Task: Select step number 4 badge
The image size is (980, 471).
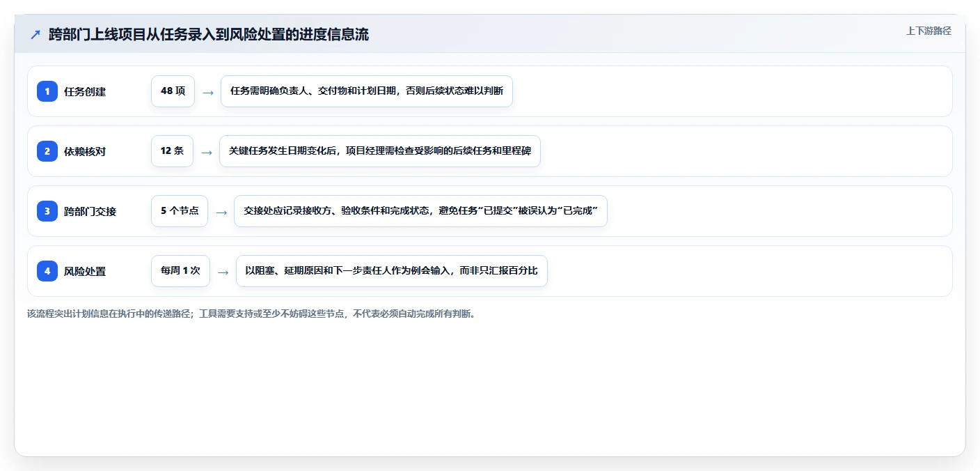Action: (47, 271)
